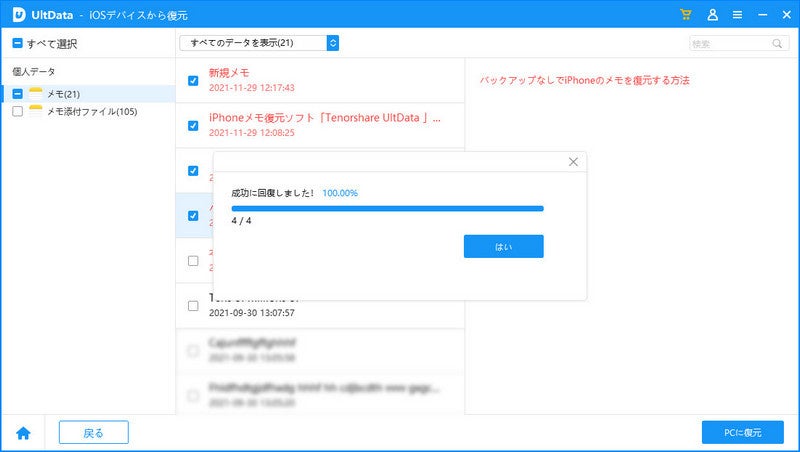Click the バックアップなしでiPhoneのメモを復元する方法 preview text
The image size is (800, 452).
click(x=584, y=80)
